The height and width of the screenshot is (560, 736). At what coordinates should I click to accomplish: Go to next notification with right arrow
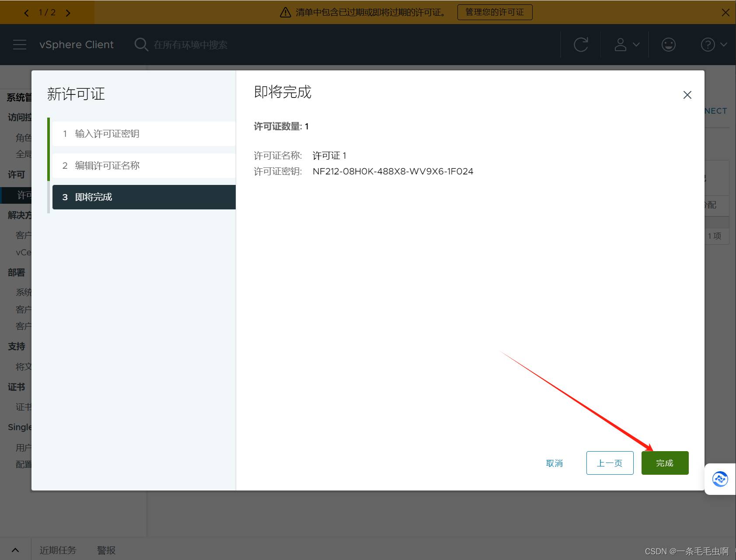click(68, 13)
